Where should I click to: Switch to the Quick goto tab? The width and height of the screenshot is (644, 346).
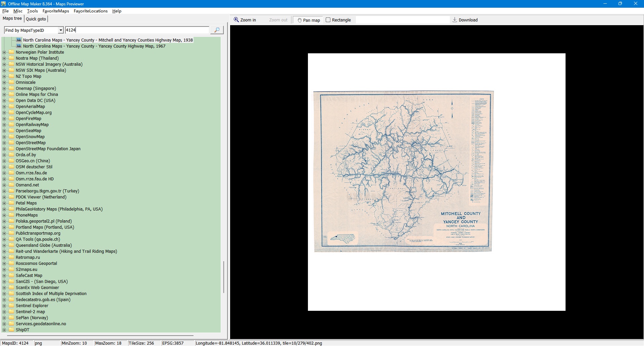(36, 19)
